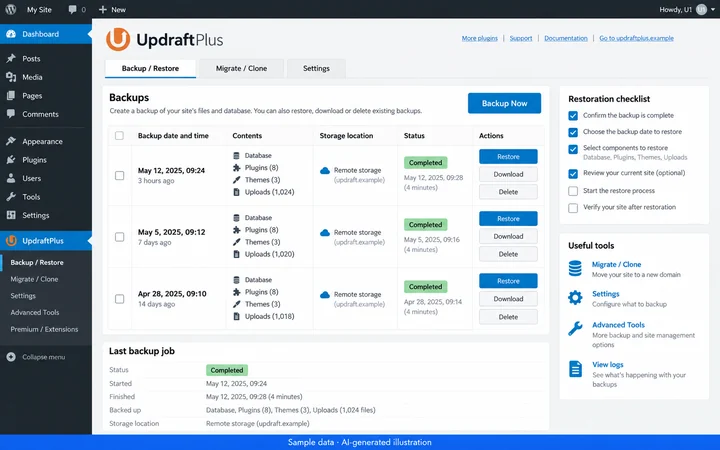720x450 pixels.
Task: Open the comments bubble icon in admin bar
Action: 73,9
